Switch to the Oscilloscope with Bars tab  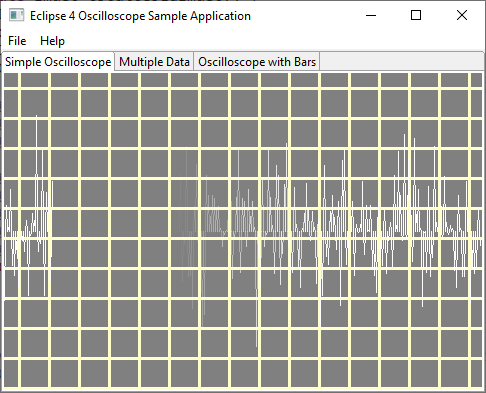click(x=257, y=62)
